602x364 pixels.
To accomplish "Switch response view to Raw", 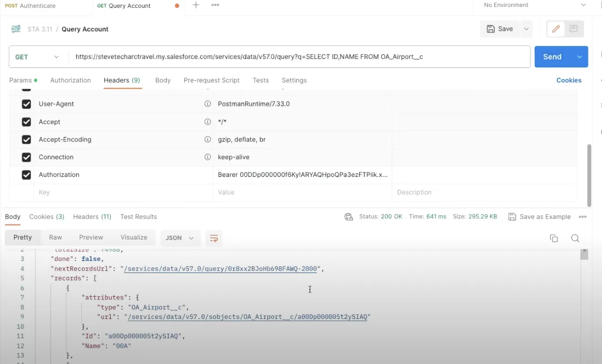I will click(x=55, y=237).
